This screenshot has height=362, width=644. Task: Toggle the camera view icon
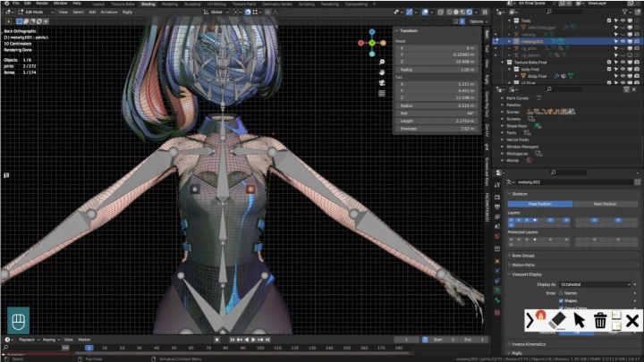[382, 83]
